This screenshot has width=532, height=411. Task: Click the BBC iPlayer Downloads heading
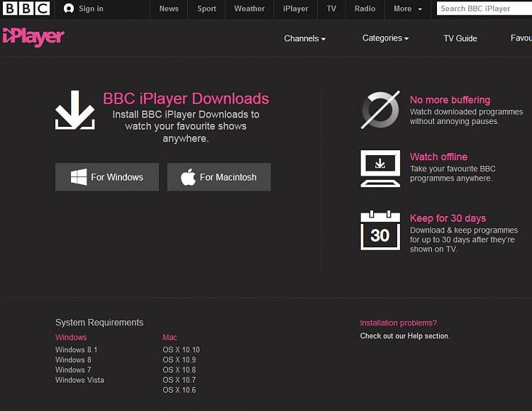point(186,98)
